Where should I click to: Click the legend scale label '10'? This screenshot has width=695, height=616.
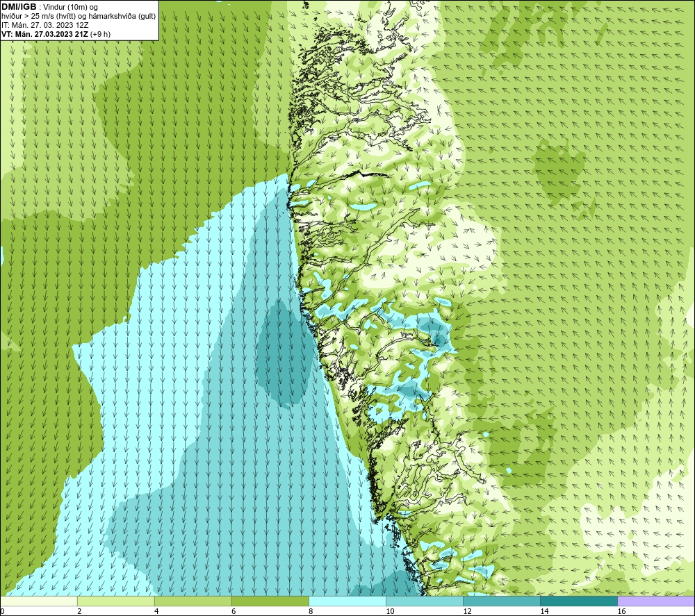pos(390,612)
